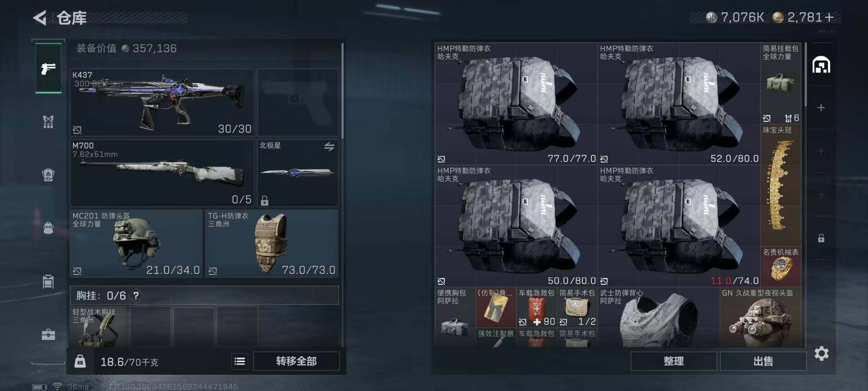This screenshot has height=391, width=868.
Task: Tap the locked stash slot padlock
Action: [821, 238]
